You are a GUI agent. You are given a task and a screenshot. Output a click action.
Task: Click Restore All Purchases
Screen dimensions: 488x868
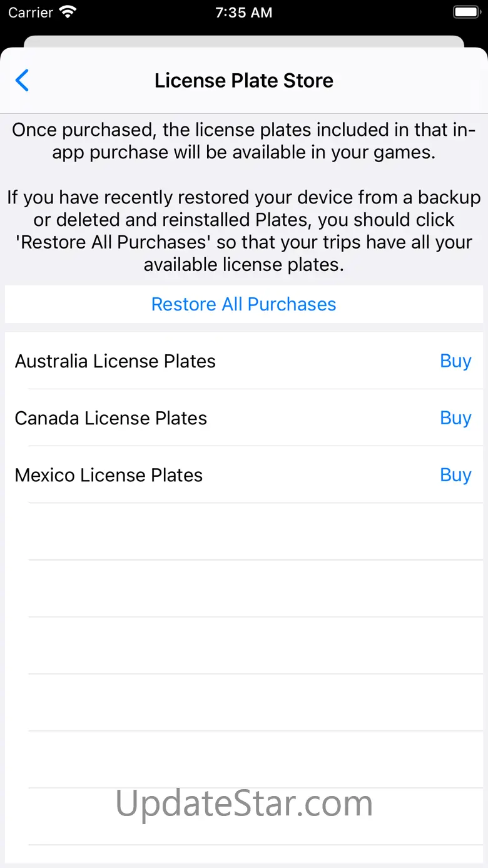click(x=244, y=304)
